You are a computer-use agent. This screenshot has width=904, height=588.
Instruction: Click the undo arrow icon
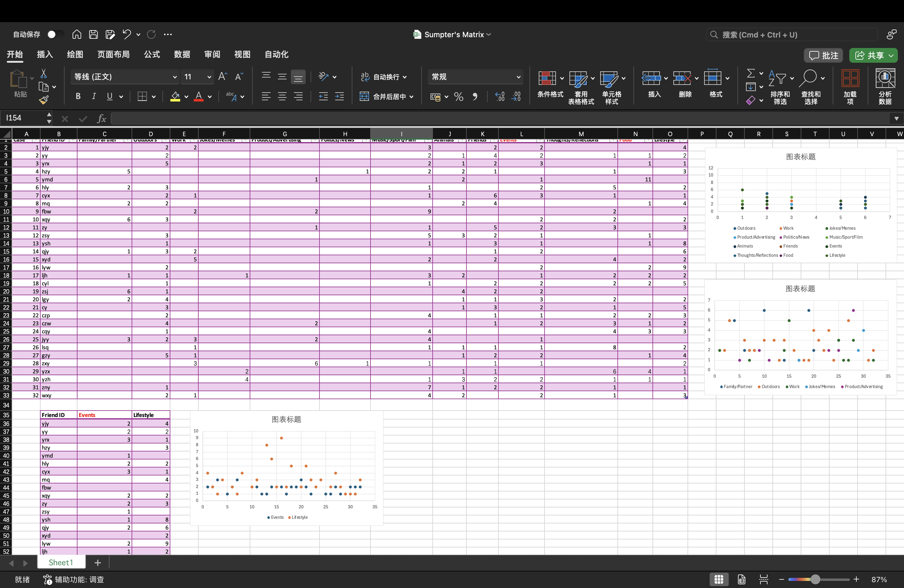coord(126,34)
